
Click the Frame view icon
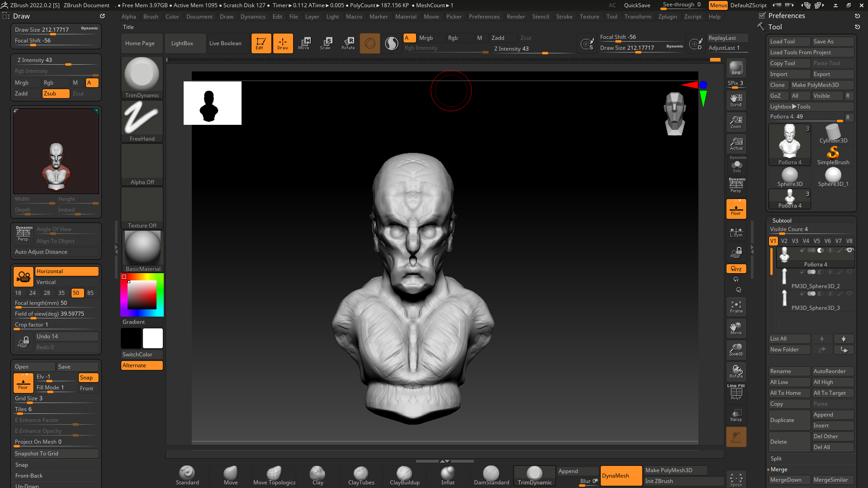pos(736,307)
